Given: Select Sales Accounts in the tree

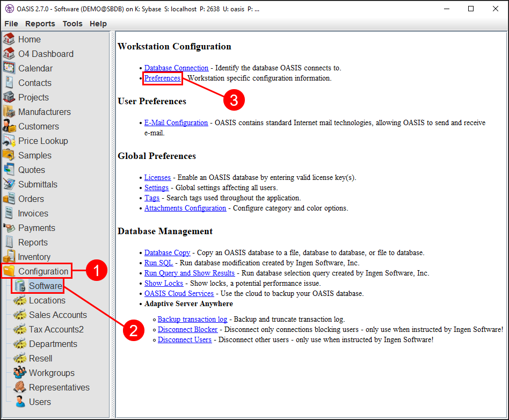Looking at the screenshot, I should tap(57, 315).
